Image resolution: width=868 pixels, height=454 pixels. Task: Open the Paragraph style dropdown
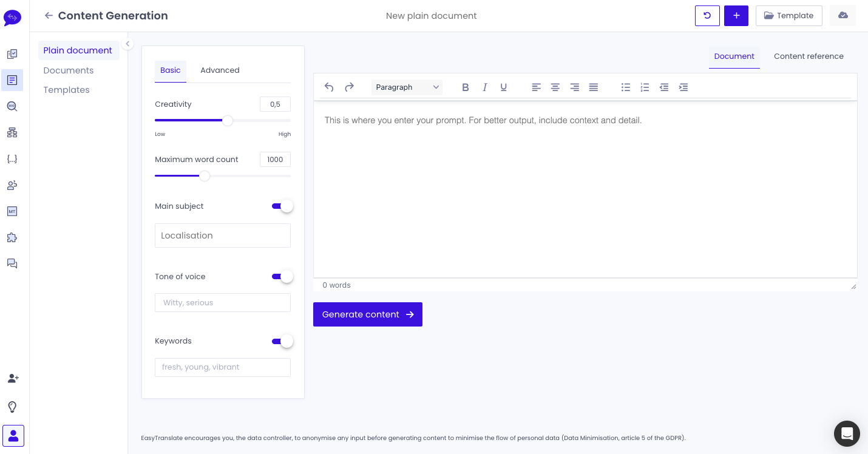tap(407, 87)
